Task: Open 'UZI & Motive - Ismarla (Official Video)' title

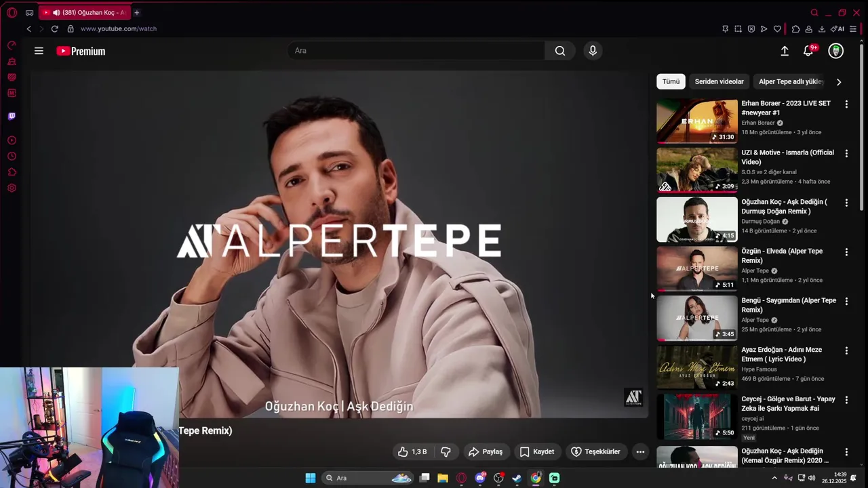Action: tap(788, 157)
